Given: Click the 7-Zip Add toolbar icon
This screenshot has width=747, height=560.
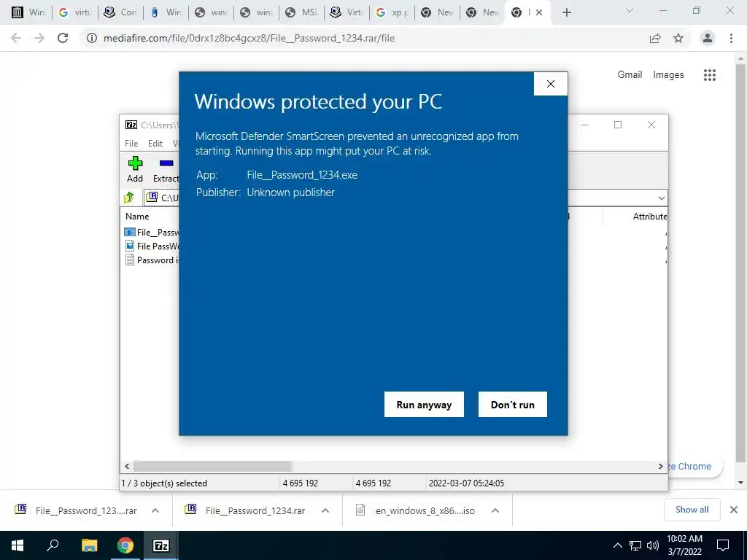Looking at the screenshot, I should 135,169.
